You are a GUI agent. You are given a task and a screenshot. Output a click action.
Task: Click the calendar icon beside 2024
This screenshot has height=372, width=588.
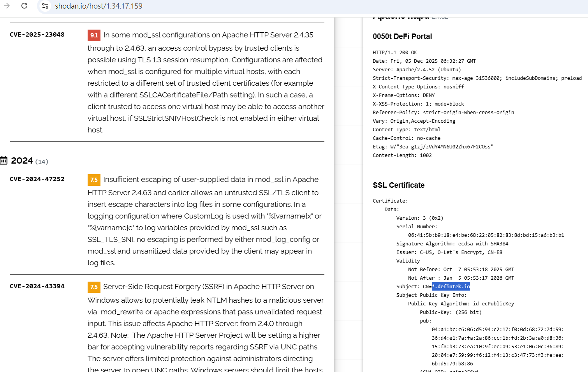4,160
